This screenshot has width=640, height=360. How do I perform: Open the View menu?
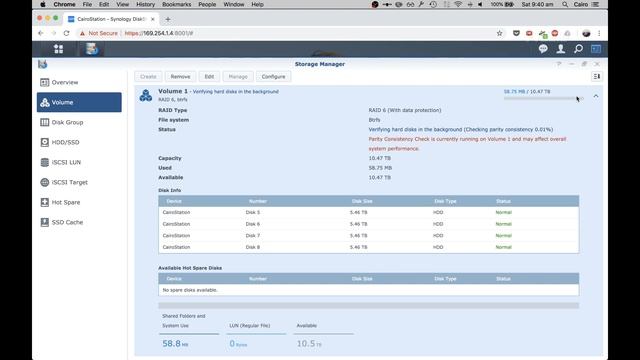tap(122, 4)
